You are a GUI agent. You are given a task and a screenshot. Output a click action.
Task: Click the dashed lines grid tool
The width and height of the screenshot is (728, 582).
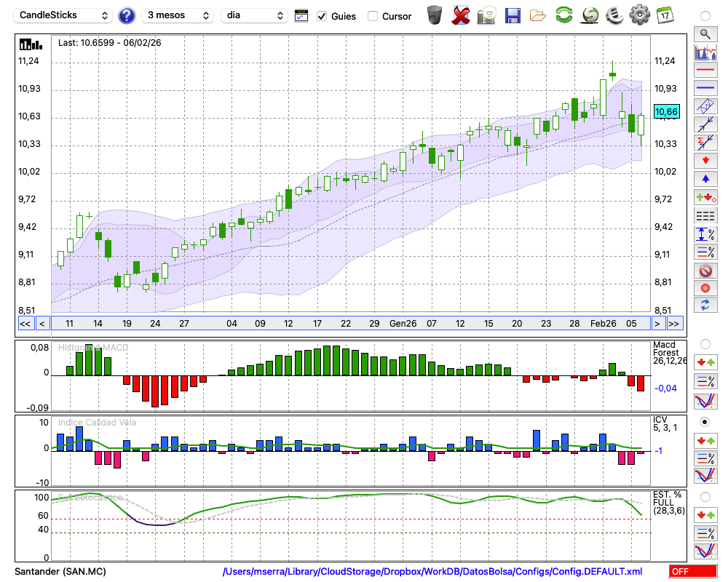pyautogui.click(x=705, y=215)
